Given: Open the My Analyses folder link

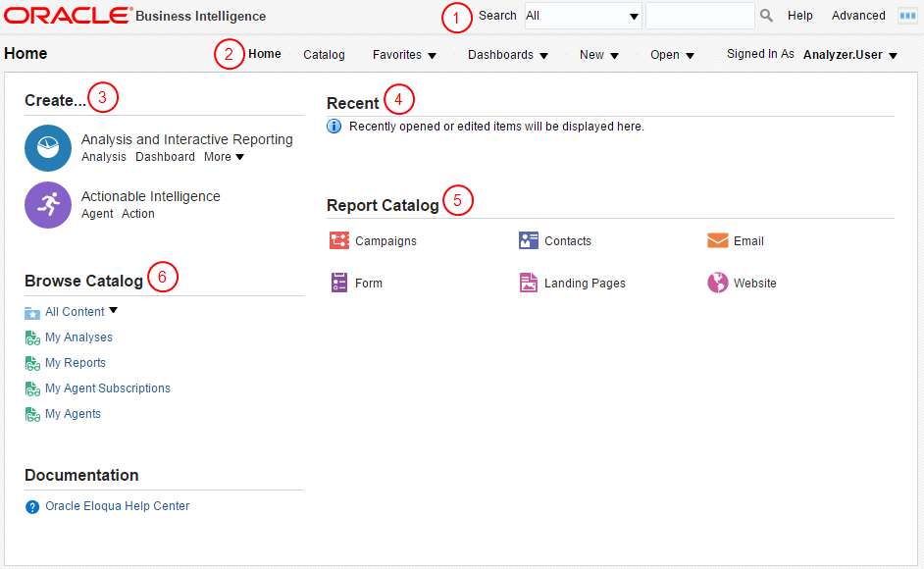Looking at the screenshot, I should click(x=78, y=337).
